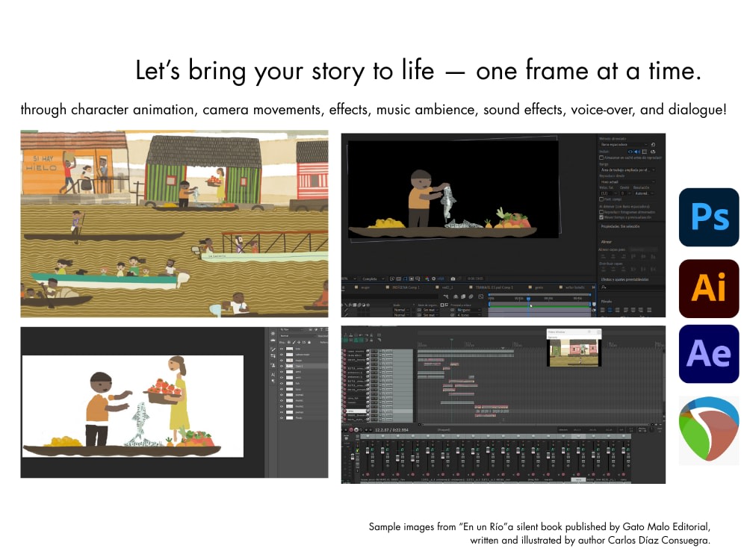
Task: Filter type layers with T icon in Photoshop
Action: [x=321, y=329]
